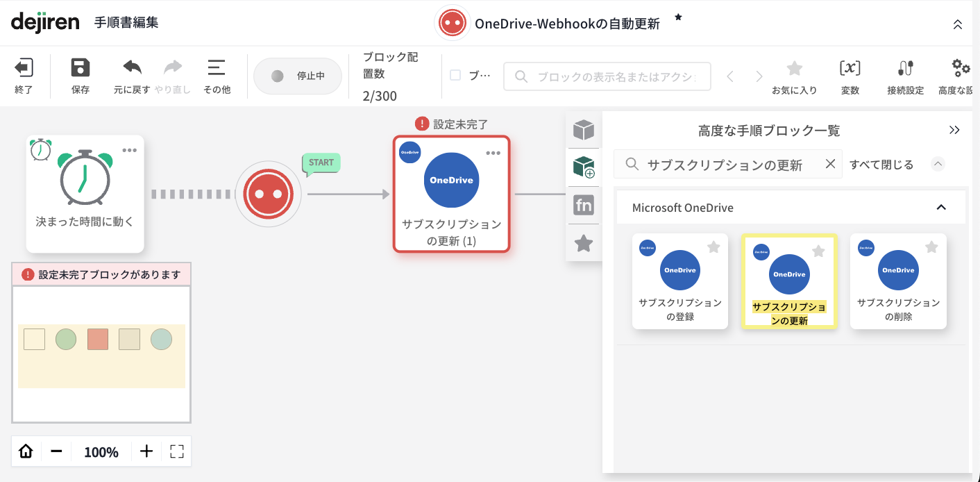980x482 pixels.
Task: Open options of サブスクリプションの更新 (1) block
Action: (x=493, y=153)
